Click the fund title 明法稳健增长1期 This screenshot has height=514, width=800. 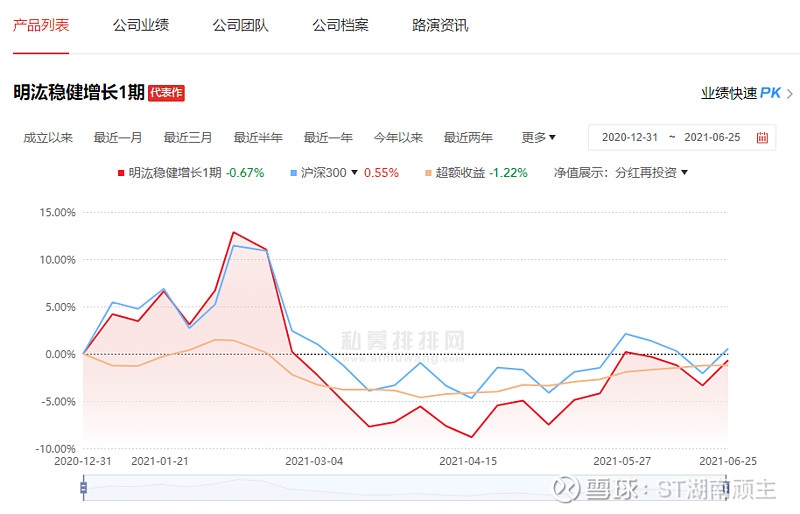click(x=79, y=92)
